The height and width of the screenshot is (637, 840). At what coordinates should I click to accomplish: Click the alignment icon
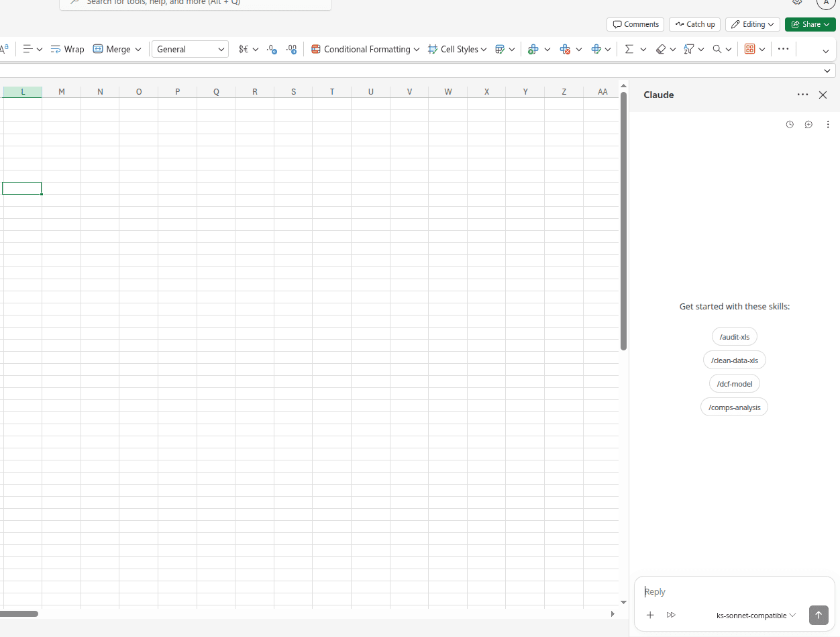coord(28,49)
